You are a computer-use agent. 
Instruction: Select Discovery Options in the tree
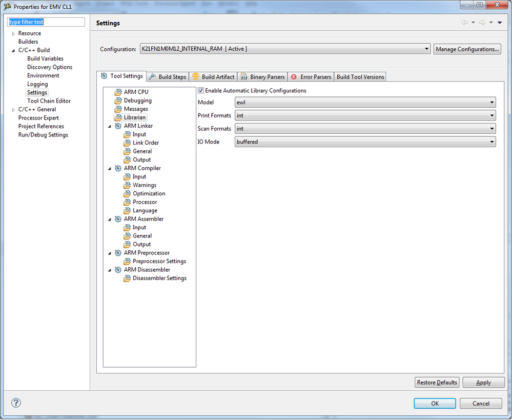click(50, 67)
